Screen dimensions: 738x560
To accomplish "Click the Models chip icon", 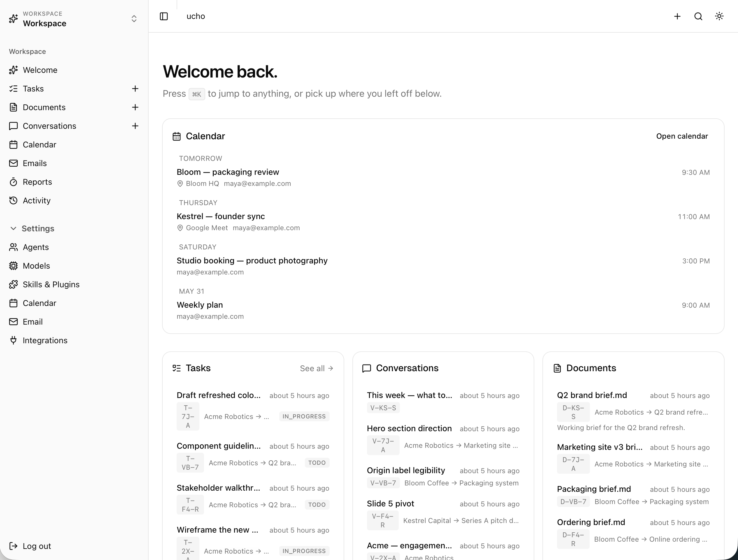I will pos(13,266).
